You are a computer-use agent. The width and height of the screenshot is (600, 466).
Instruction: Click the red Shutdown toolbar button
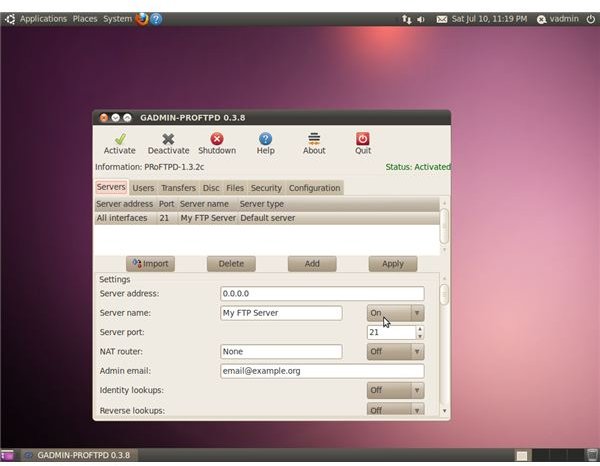coord(217,144)
